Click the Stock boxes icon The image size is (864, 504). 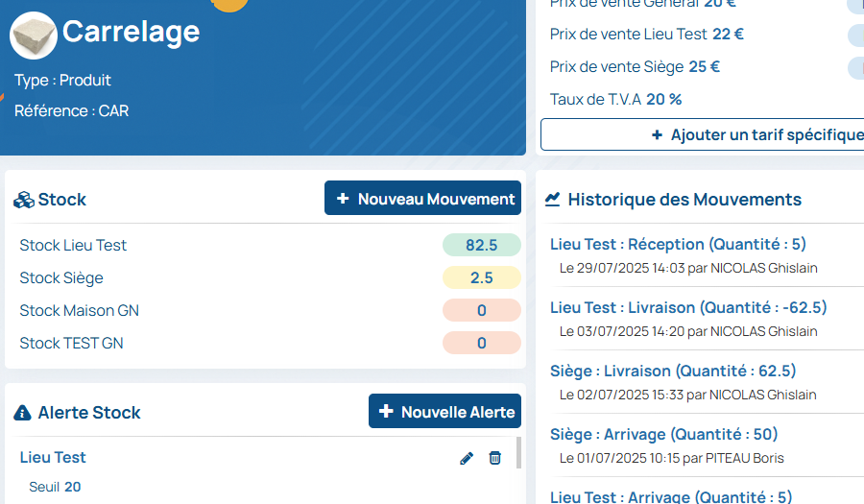pyautogui.click(x=23, y=200)
